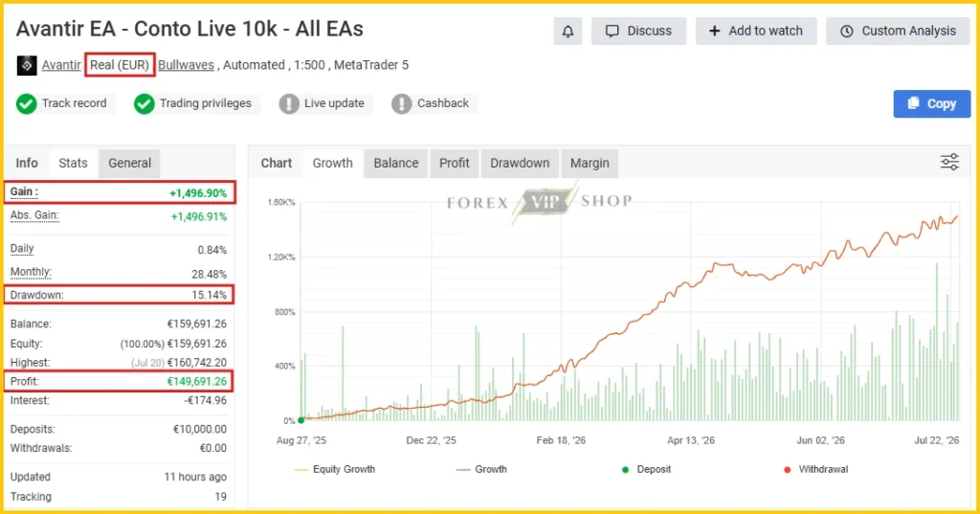Click the Apr 13, '26 axis date
Screen dimensions: 980x514
691,441
